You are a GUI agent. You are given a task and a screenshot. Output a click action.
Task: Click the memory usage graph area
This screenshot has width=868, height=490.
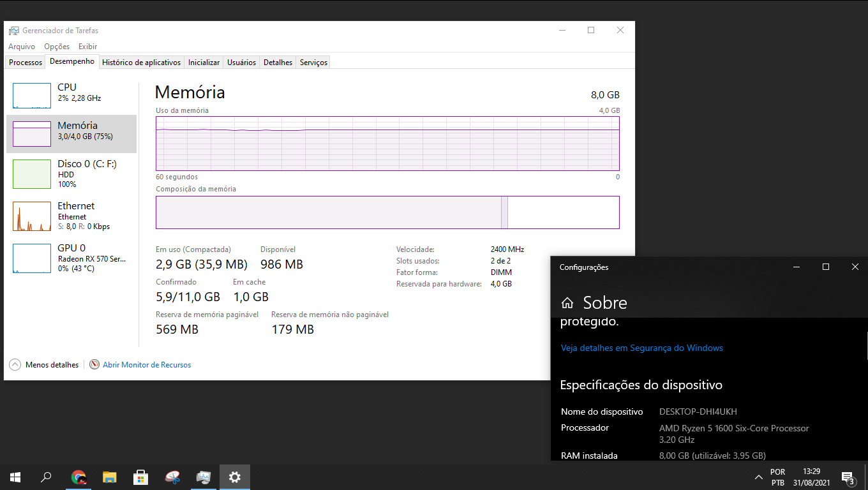tap(387, 144)
